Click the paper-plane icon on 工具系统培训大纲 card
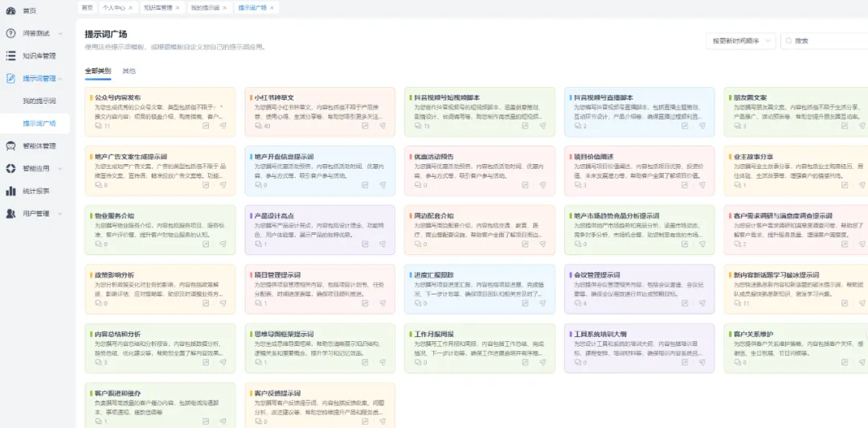868x428 pixels. click(x=702, y=363)
